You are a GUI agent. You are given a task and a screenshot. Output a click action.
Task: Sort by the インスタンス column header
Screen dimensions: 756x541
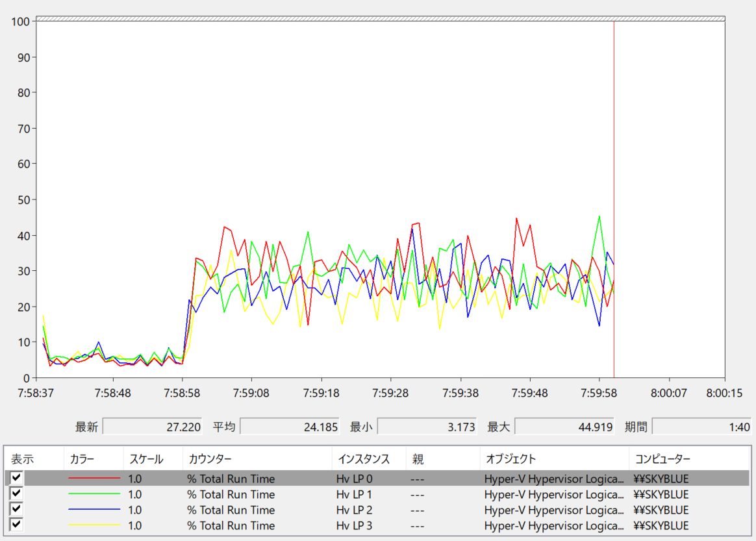(369, 459)
